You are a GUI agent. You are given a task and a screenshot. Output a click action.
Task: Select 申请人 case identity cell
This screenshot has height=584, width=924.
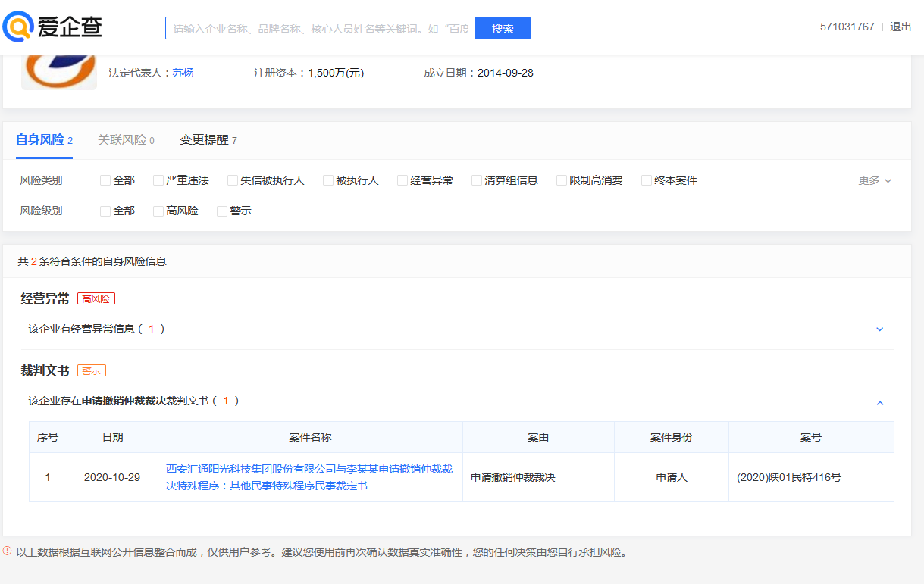(672, 477)
